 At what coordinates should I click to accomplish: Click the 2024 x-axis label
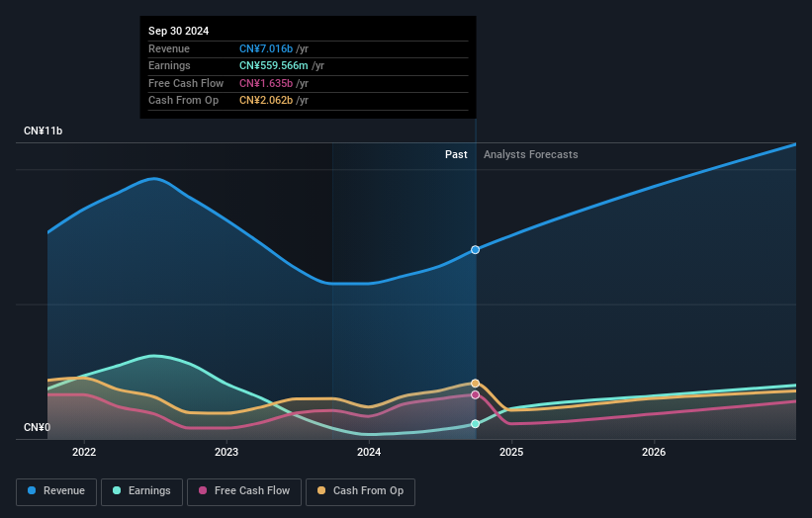coord(369,452)
